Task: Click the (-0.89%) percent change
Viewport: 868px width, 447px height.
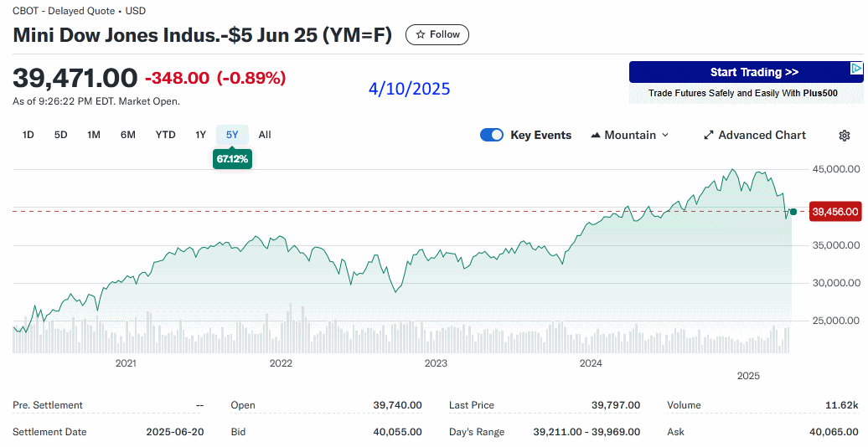Action: tap(251, 78)
